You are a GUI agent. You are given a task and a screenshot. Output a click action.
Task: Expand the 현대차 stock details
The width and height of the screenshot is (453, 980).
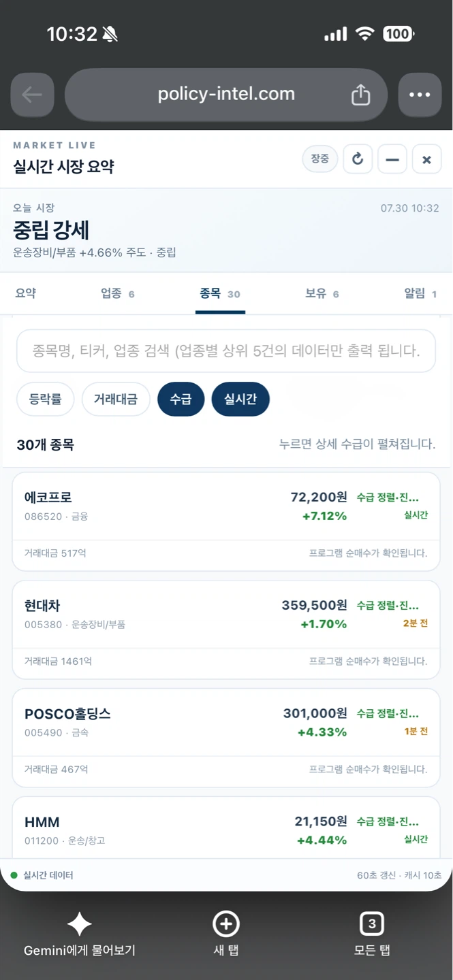click(226, 630)
